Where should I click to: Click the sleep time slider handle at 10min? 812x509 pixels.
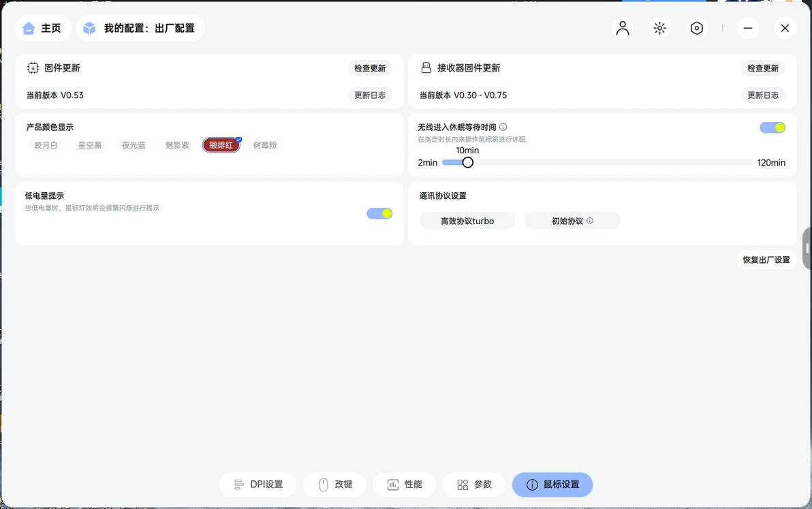coord(467,163)
